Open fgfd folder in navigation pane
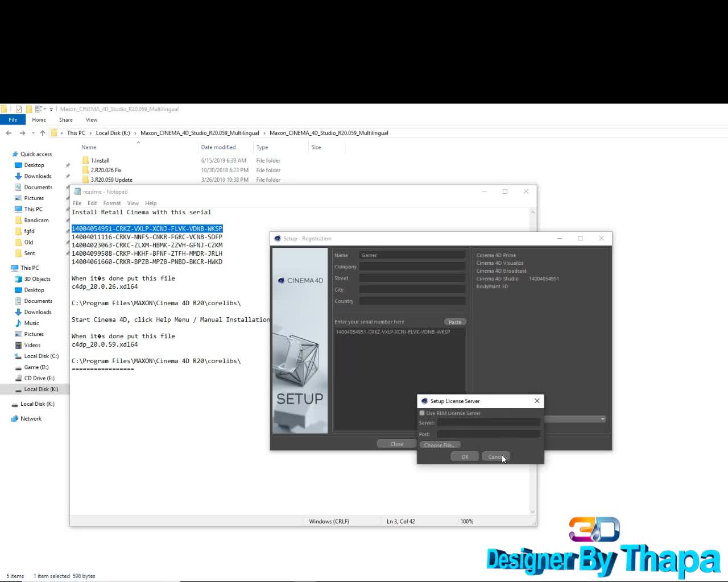The width and height of the screenshot is (728, 582). [30, 231]
